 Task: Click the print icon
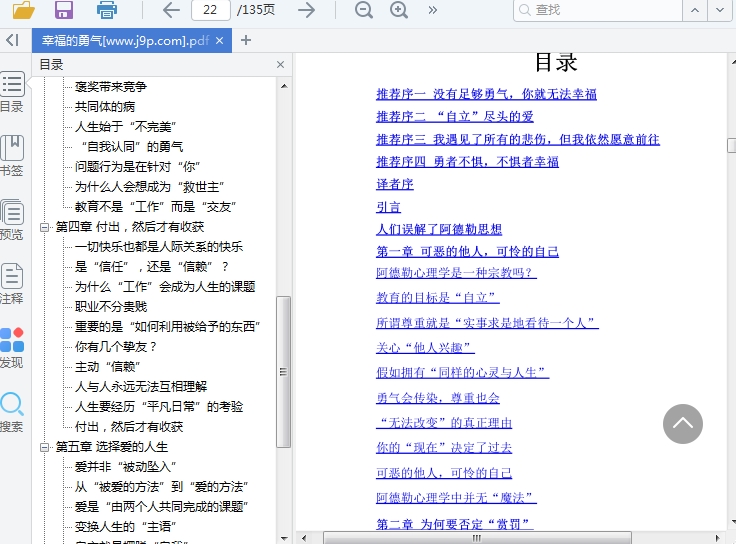click(107, 10)
